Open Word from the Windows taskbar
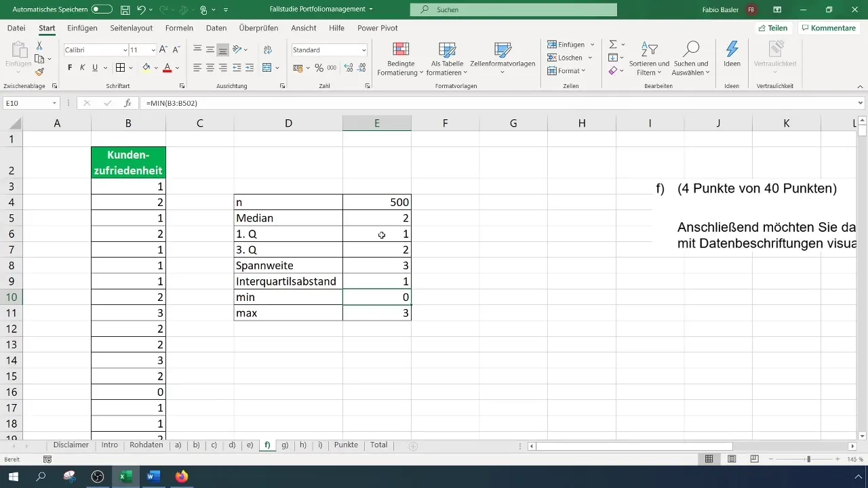The height and width of the screenshot is (488, 868). coord(153,476)
